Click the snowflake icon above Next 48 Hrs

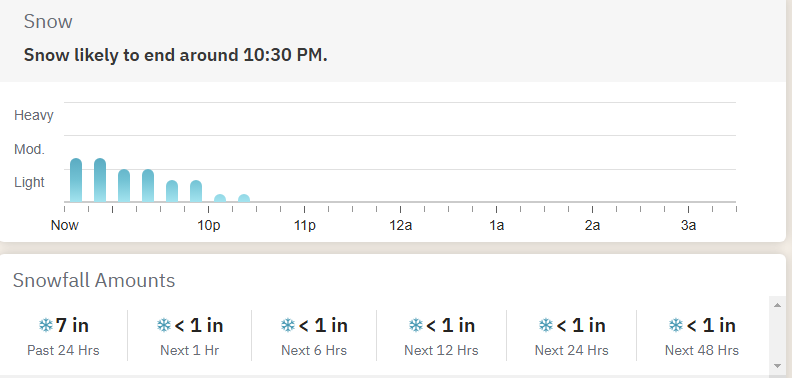[x=676, y=325]
